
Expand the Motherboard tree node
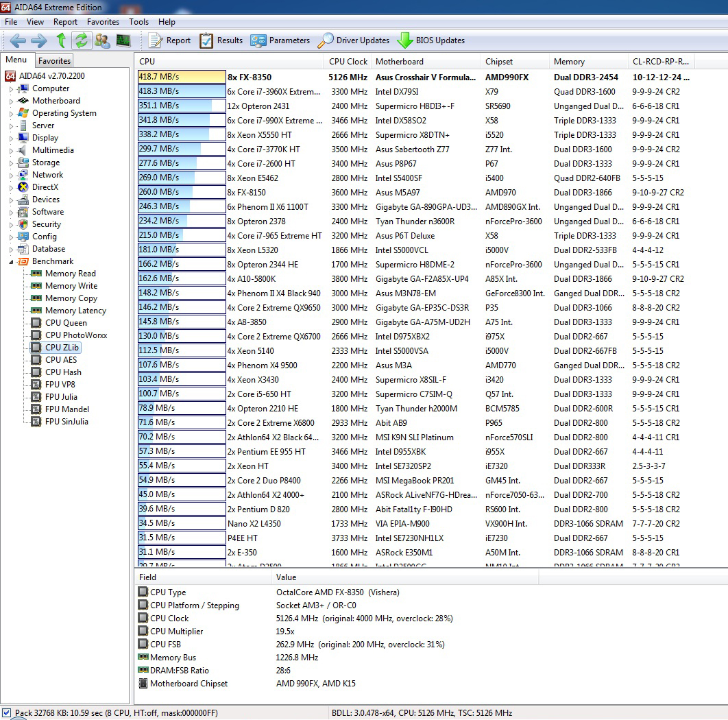click(11, 101)
